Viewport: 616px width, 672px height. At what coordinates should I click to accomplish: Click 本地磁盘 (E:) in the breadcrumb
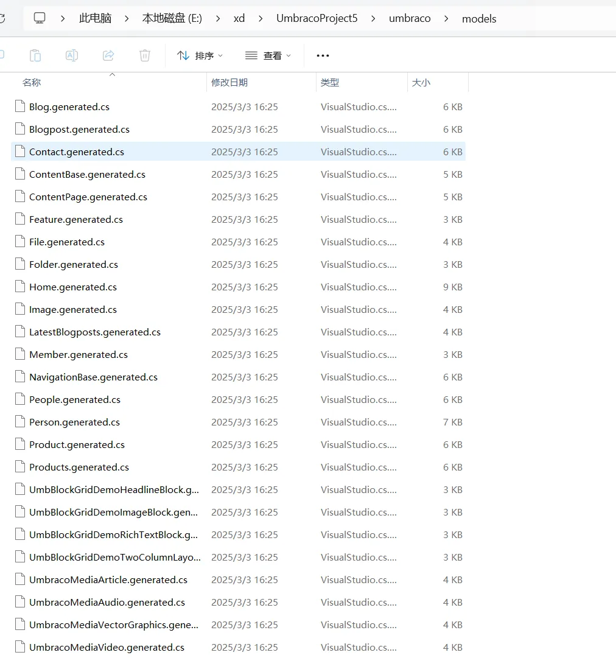[x=172, y=18]
